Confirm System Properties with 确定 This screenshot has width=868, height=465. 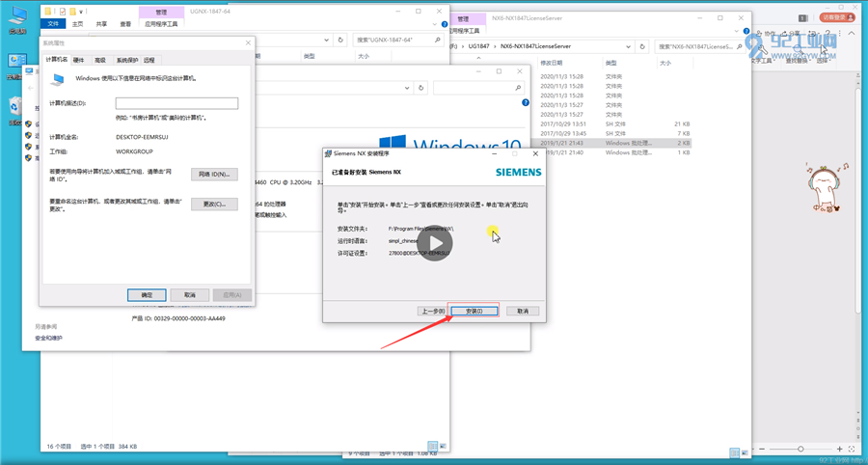point(147,295)
